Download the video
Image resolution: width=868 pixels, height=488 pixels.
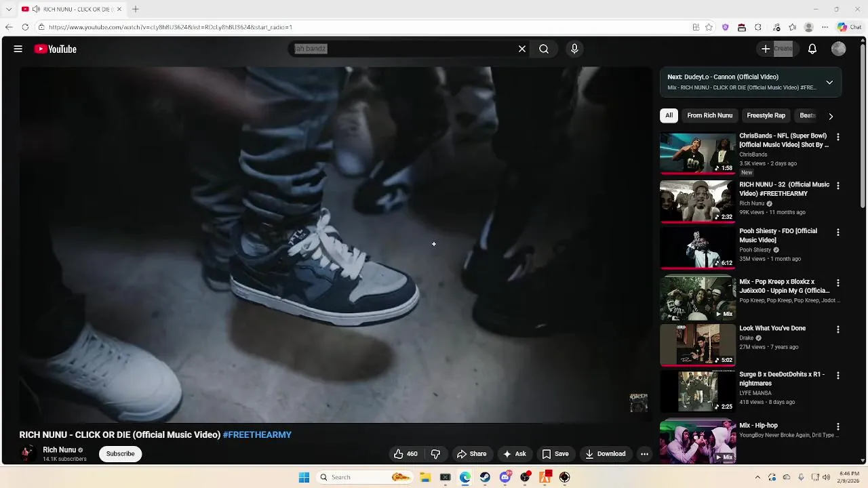[x=606, y=454]
